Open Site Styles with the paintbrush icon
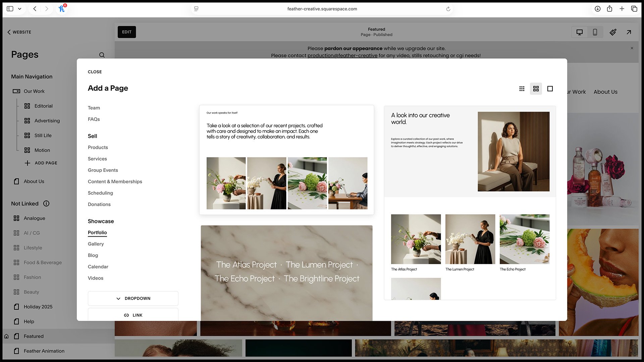The height and width of the screenshot is (362, 644). click(x=613, y=32)
